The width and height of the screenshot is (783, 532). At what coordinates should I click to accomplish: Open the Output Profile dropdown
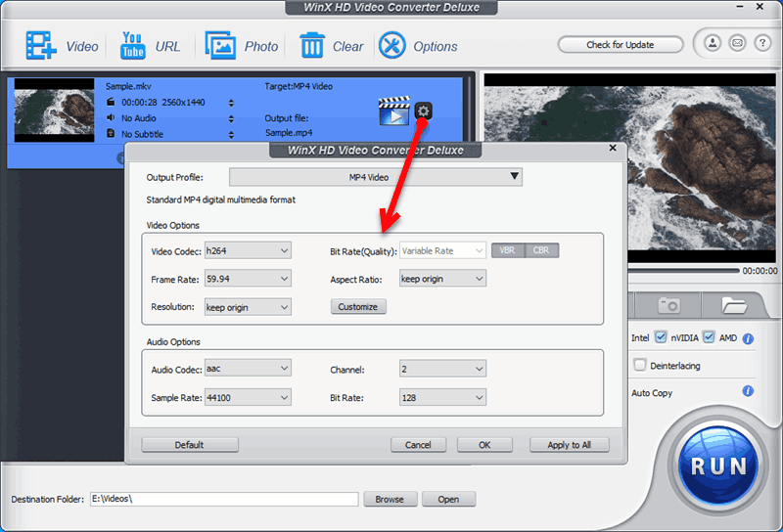click(x=376, y=177)
